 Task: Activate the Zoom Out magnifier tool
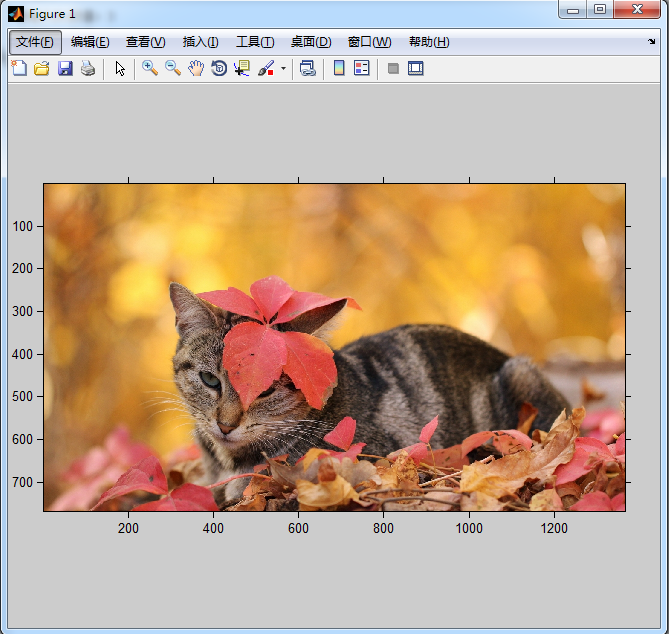[x=173, y=68]
